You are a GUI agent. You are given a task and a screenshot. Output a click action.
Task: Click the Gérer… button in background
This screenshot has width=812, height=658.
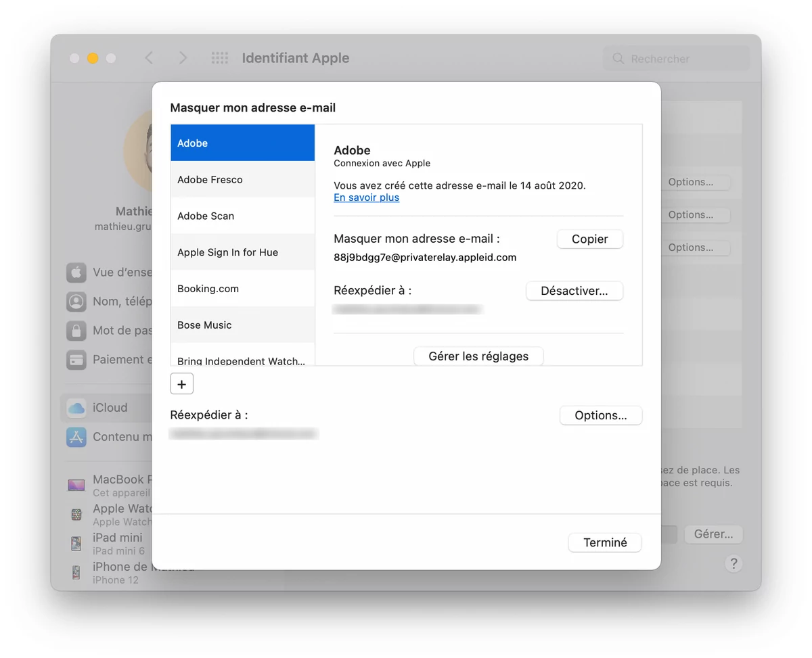pos(713,534)
